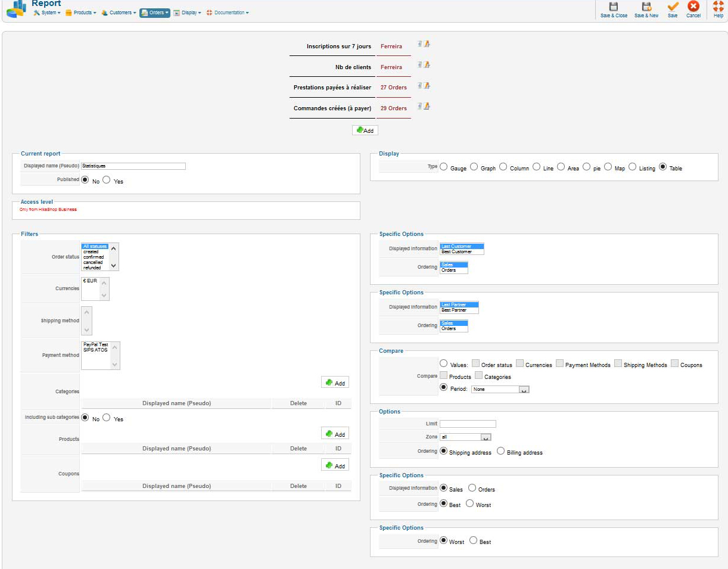Click the Order status list up arrow
The height and width of the screenshot is (569, 728).
pos(114,248)
